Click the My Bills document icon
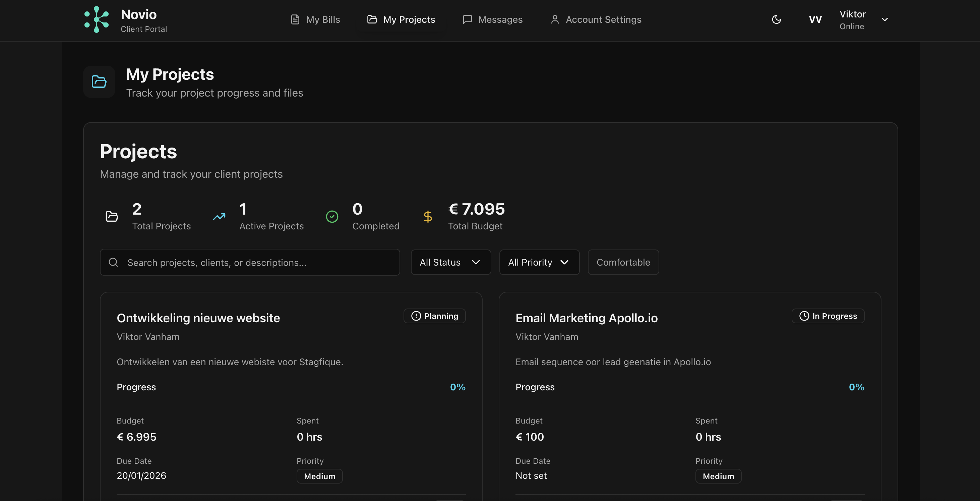Screen dimensions: 980x501 click(x=296, y=19)
